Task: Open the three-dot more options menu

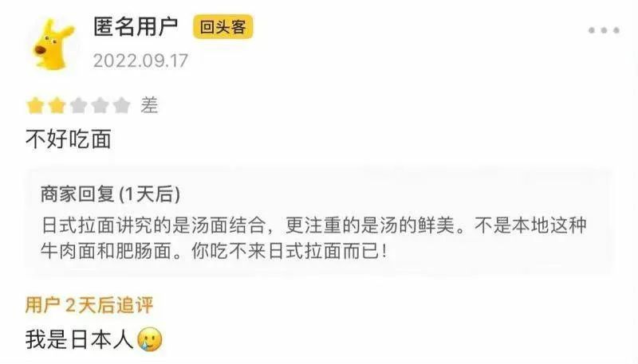Action: pyautogui.click(x=605, y=30)
